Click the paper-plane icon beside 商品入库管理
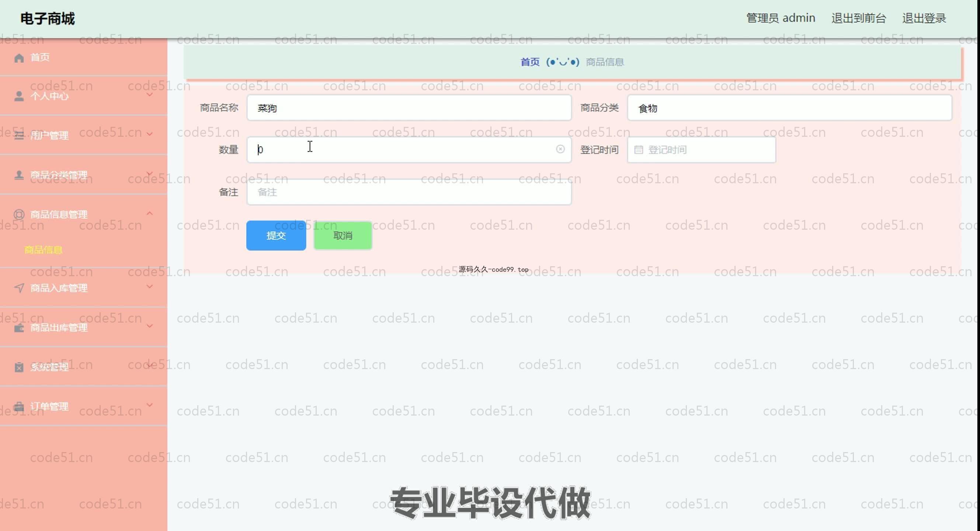980x531 pixels. [x=19, y=288]
